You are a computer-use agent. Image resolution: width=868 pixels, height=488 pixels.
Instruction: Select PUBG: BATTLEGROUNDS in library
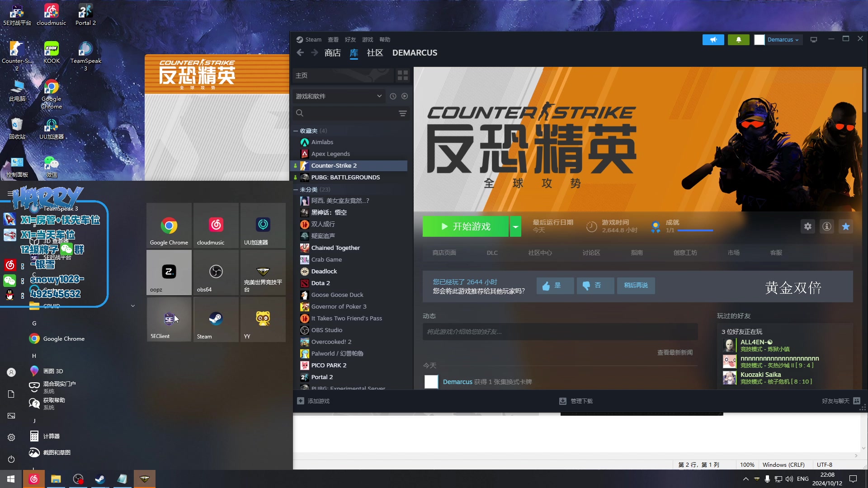345,178
